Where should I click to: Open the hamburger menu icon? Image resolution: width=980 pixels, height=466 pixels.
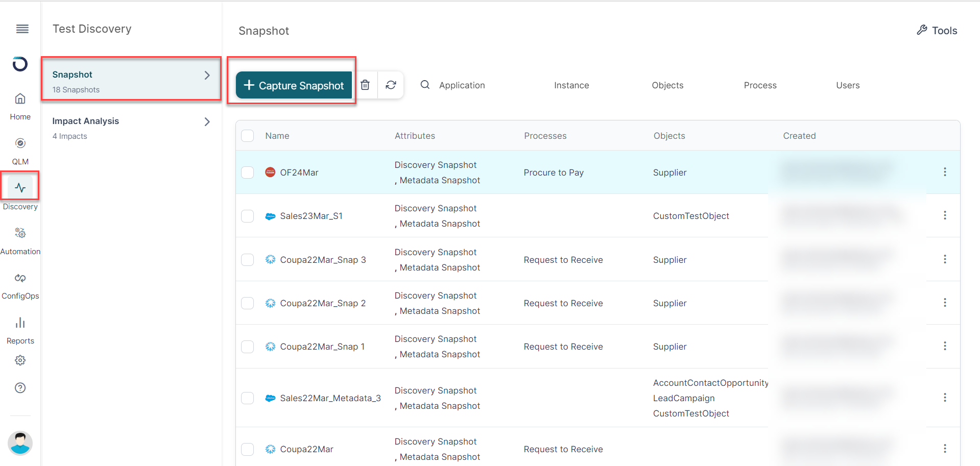pyautogui.click(x=22, y=29)
